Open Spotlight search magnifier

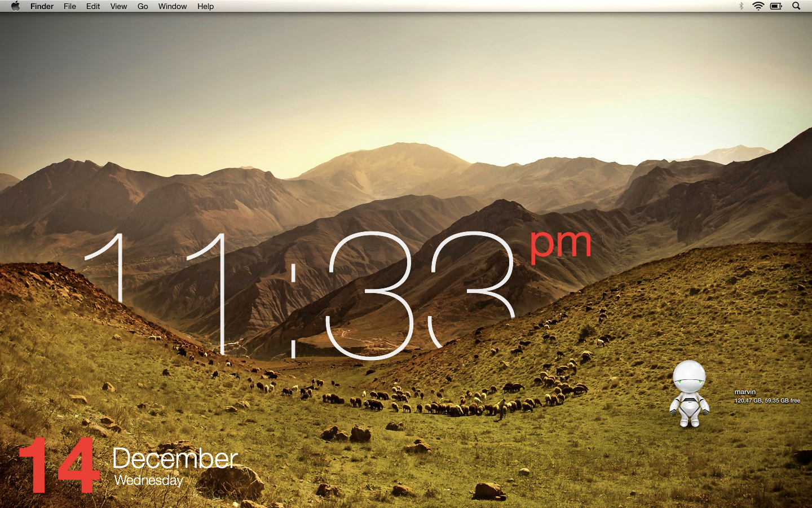pyautogui.click(x=796, y=6)
